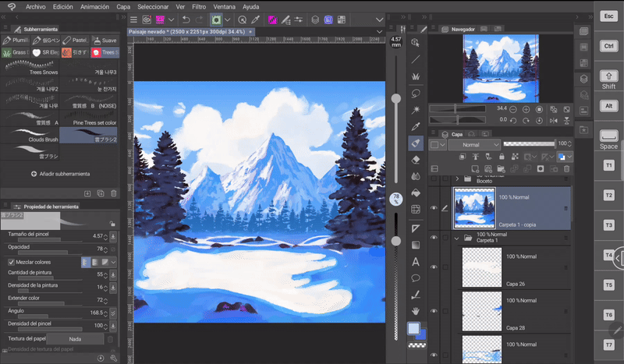Expand the command bar overflow chevron
Viewport: 624px width, 364px height.
click(x=379, y=19)
